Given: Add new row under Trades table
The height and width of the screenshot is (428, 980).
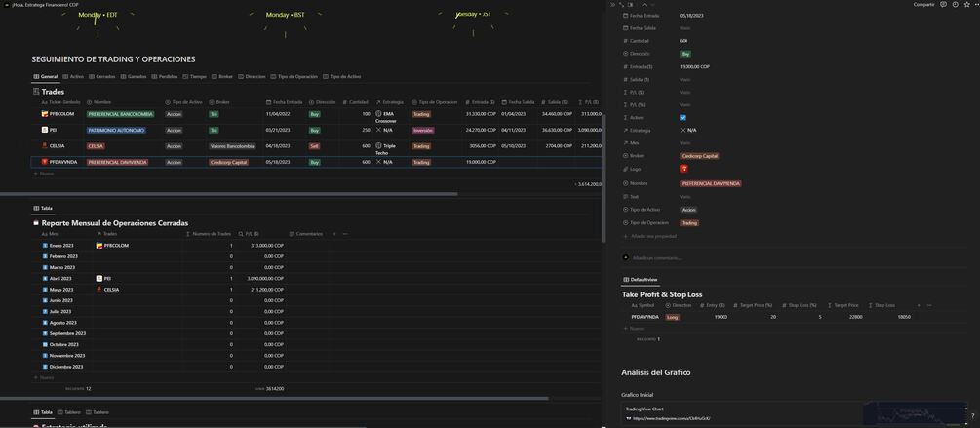Looking at the screenshot, I should (x=44, y=174).
